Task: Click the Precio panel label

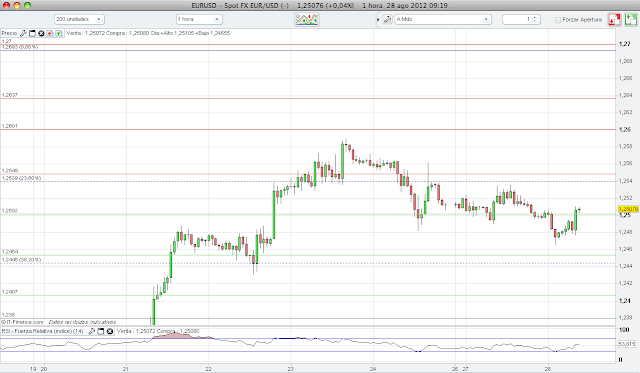Action: (x=9, y=33)
